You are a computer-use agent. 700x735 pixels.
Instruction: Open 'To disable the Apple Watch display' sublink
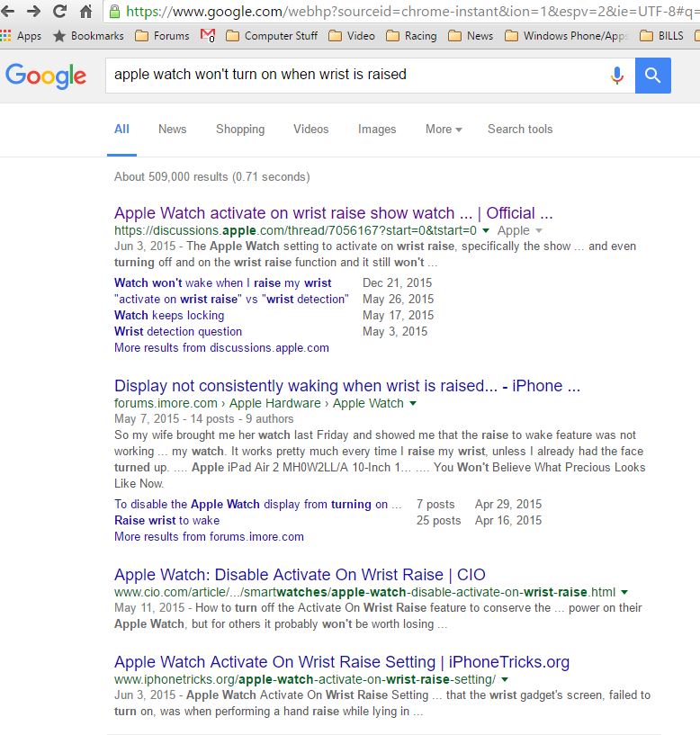click(x=258, y=505)
